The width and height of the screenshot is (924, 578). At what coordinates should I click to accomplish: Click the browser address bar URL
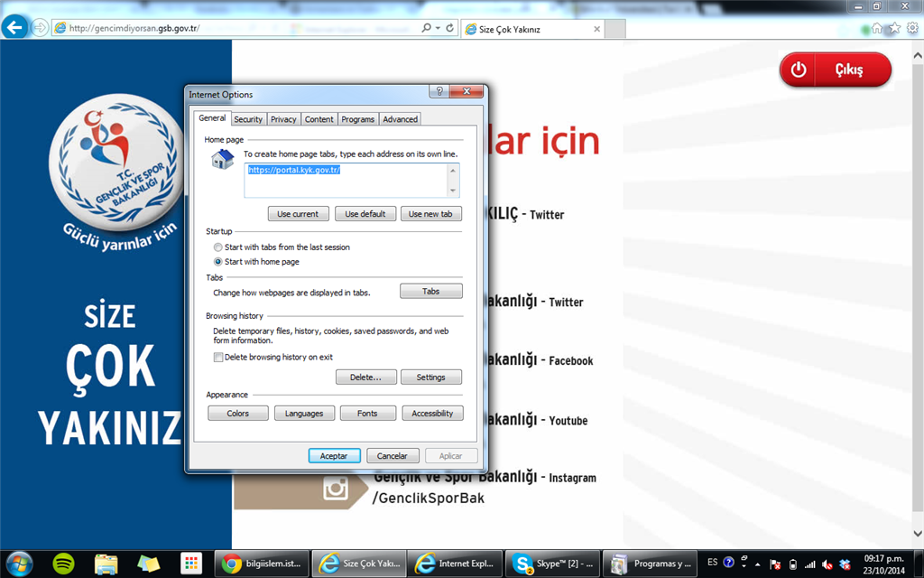tap(236, 28)
